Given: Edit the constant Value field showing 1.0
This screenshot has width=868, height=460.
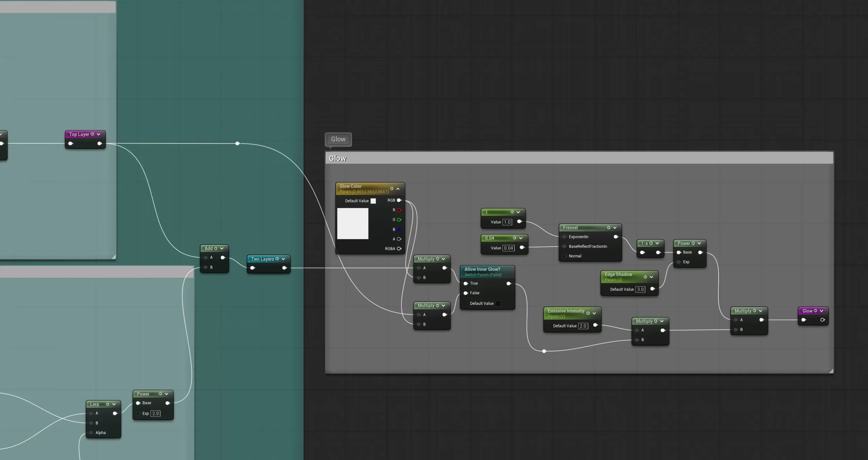Looking at the screenshot, I should coord(507,222).
